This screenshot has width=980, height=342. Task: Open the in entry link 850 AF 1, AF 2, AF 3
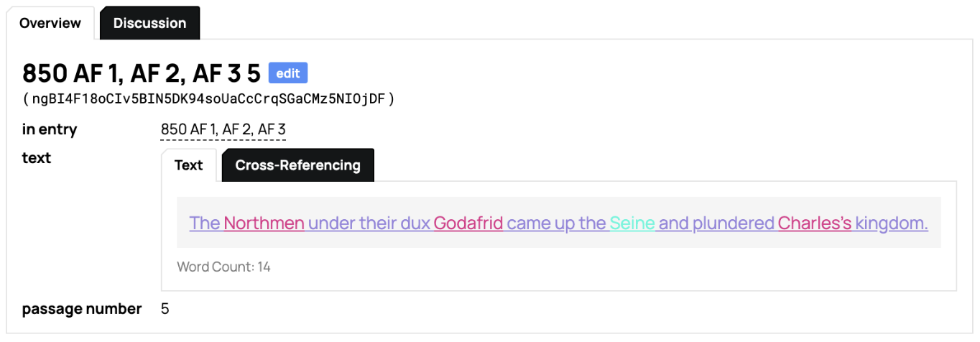(223, 129)
